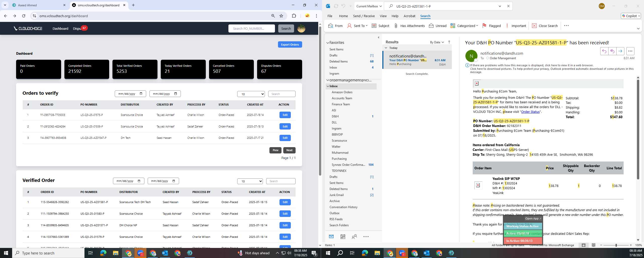644x258 pixels.
Task: Click Close Search in Outlook ribbon
Action: 545,26
